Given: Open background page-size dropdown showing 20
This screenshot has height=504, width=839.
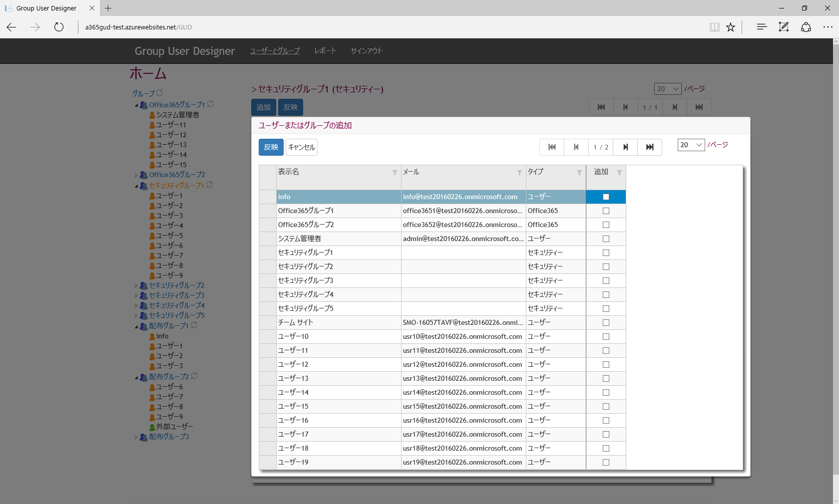Looking at the screenshot, I should pyautogui.click(x=668, y=89).
